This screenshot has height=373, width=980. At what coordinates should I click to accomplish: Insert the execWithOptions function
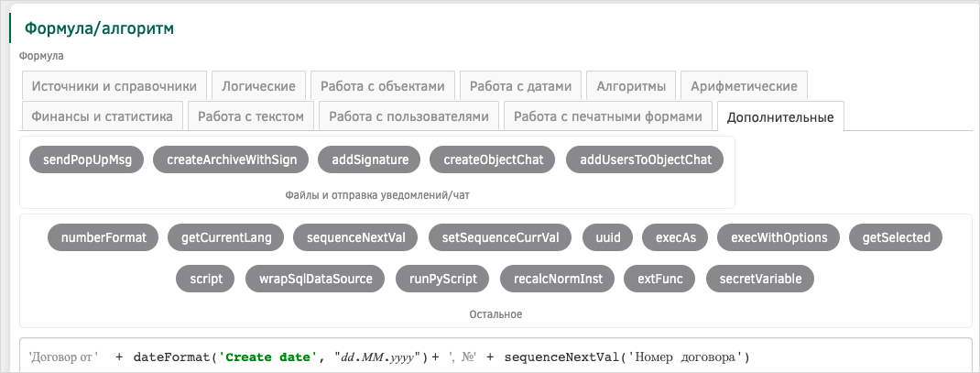[x=779, y=237]
